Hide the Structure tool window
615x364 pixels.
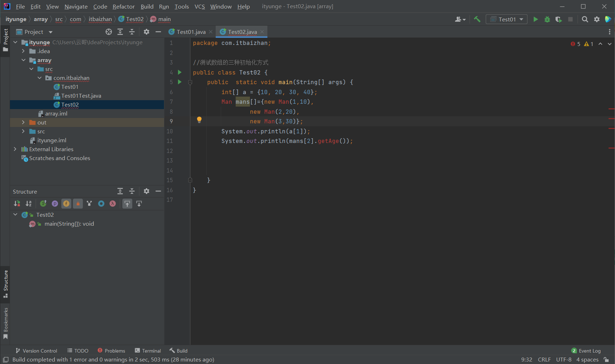158,191
